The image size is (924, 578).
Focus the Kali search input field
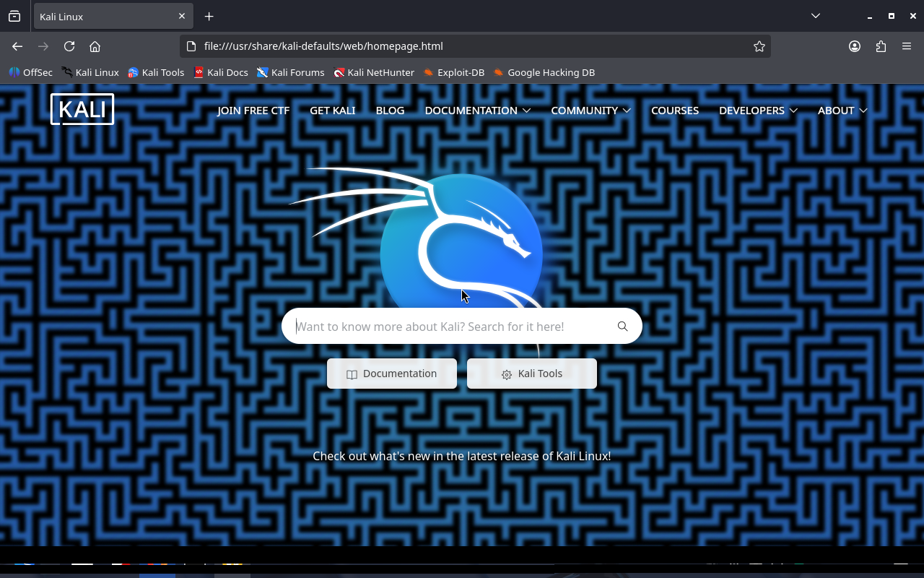coord(448,327)
